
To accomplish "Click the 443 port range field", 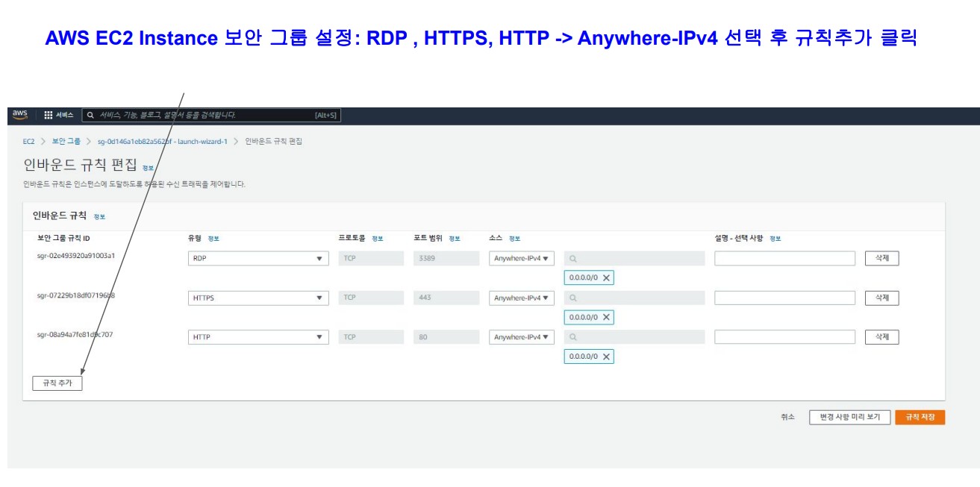I will point(446,298).
